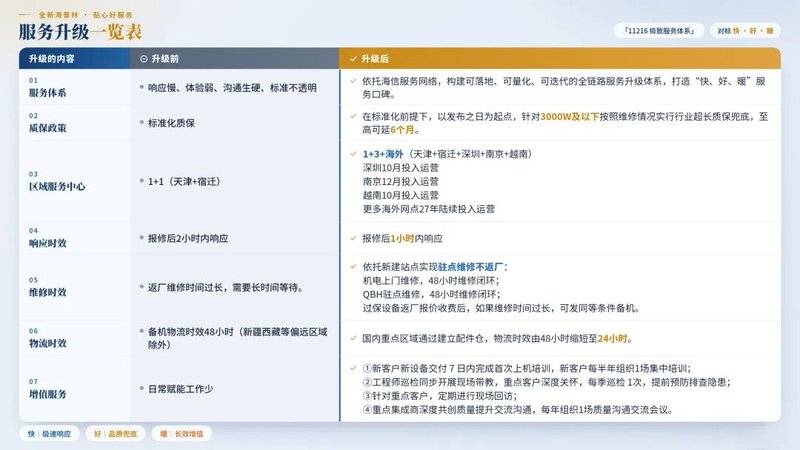Click the checkmark icon in the 服务体系 row
The image size is (800, 450).
[353, 81]
